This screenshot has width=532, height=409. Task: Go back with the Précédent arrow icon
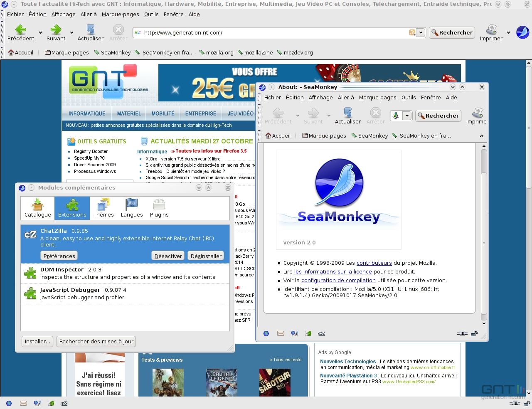pos(21,30)
